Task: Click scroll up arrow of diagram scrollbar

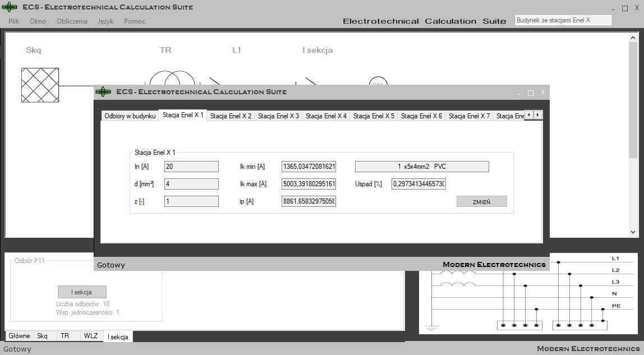Action: (633, 38)
